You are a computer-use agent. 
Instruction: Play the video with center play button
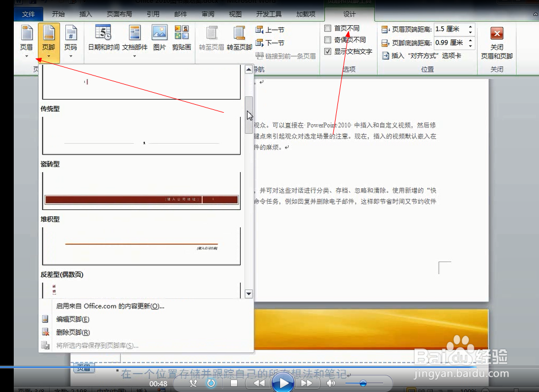click(284, 382)
